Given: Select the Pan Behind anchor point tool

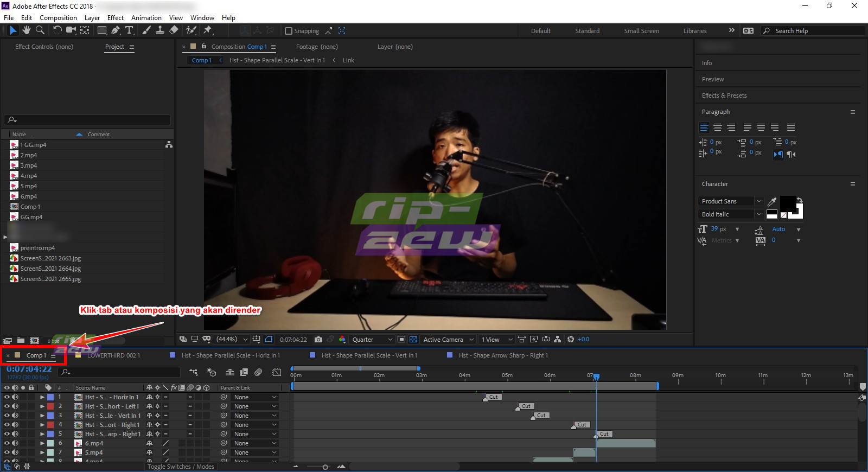Looking at the screenshot, I should [85, 30].
